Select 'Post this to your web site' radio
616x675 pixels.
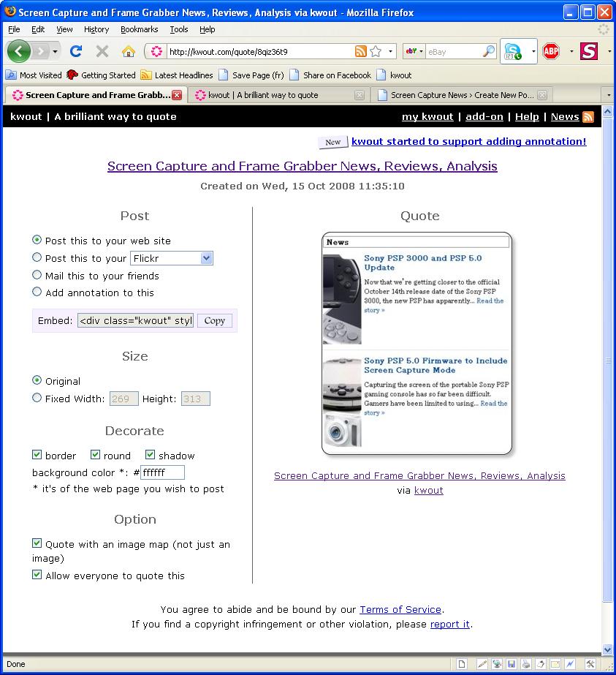click(37, 240)
